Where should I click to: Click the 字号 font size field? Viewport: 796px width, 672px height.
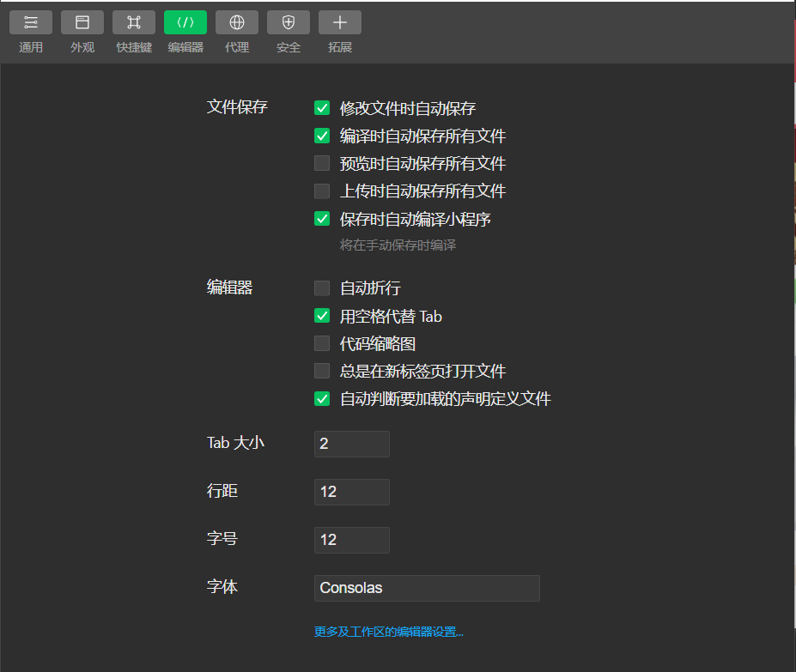(x=352, y=540)
